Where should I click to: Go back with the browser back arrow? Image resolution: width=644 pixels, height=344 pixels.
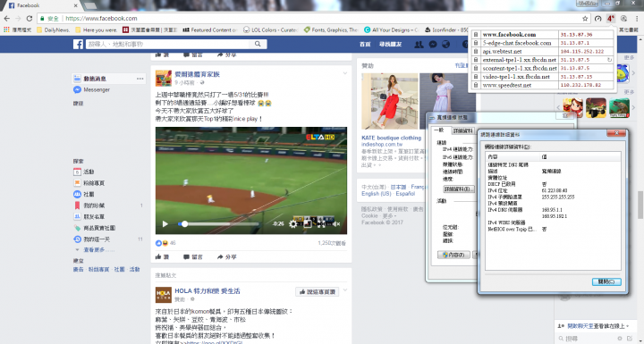click(7, 19)
